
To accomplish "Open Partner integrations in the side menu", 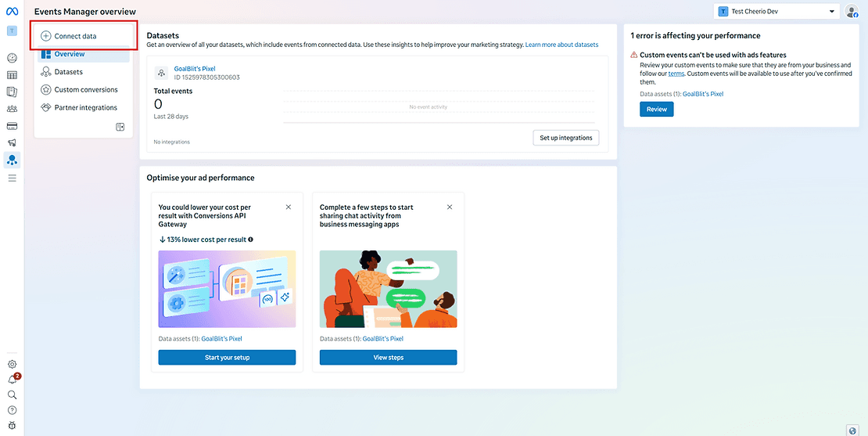I will [84, 107].
